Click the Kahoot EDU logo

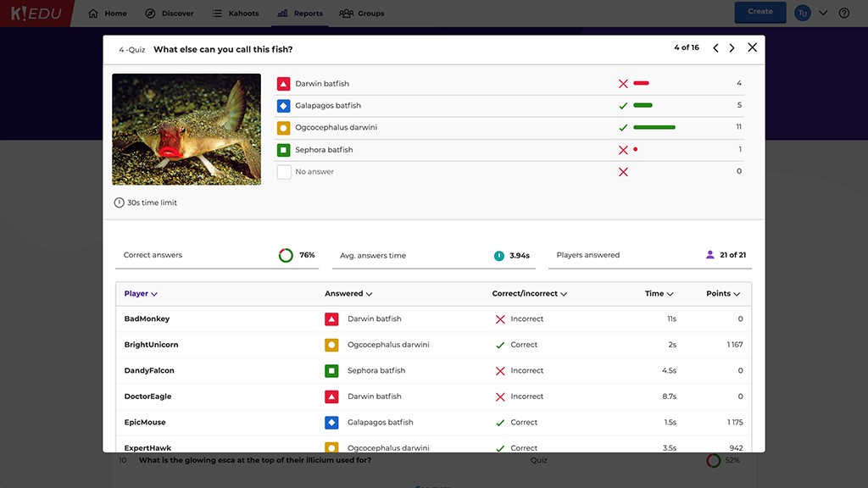tap(36, 13)
